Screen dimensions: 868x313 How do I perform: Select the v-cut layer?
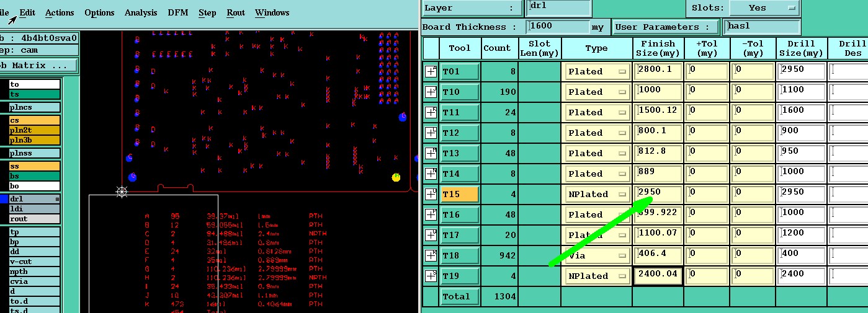point(35,262)
